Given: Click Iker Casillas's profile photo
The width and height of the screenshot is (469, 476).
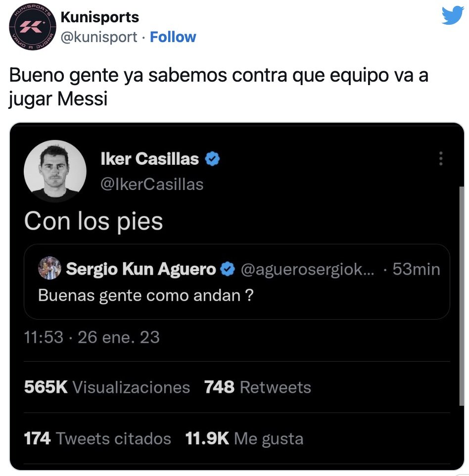Looking at the screenshot, I should (55, 171).
